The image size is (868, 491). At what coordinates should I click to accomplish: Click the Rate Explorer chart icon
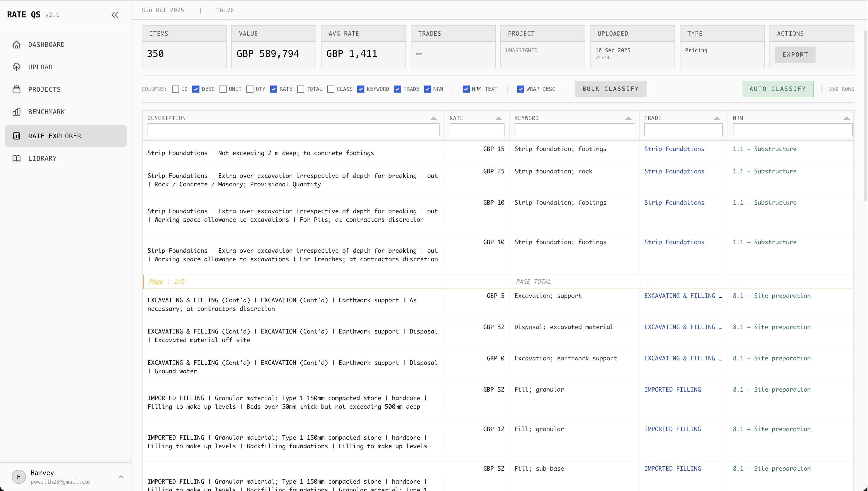pos(17,136)
